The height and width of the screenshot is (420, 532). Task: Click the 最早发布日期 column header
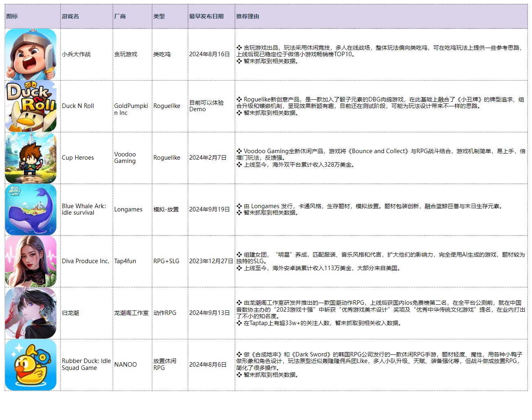206,16
